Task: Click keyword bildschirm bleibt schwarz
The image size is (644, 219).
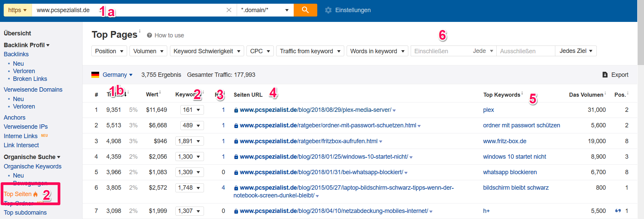Action: (516, 188)
